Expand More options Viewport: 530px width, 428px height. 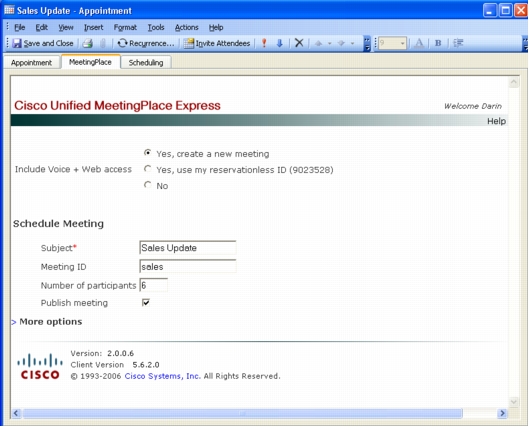point(47,322)
